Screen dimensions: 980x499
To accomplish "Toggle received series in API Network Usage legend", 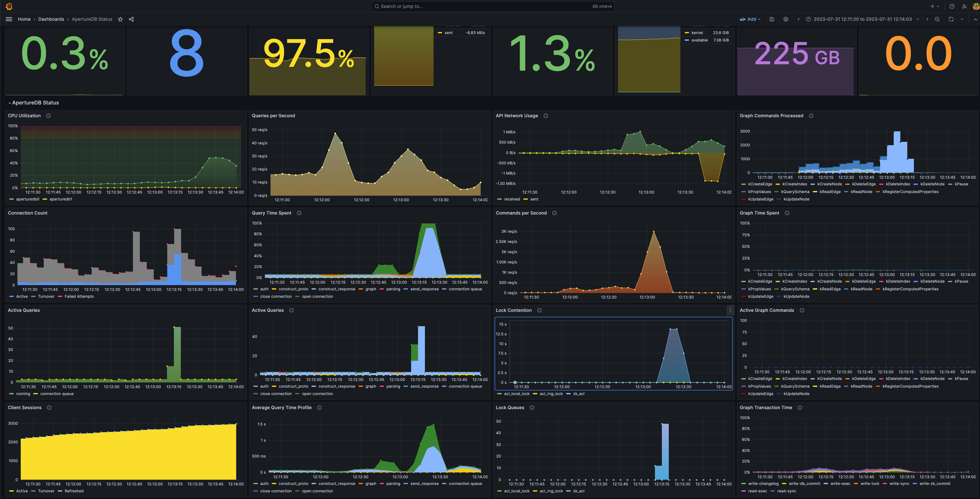I will [512, 199].
